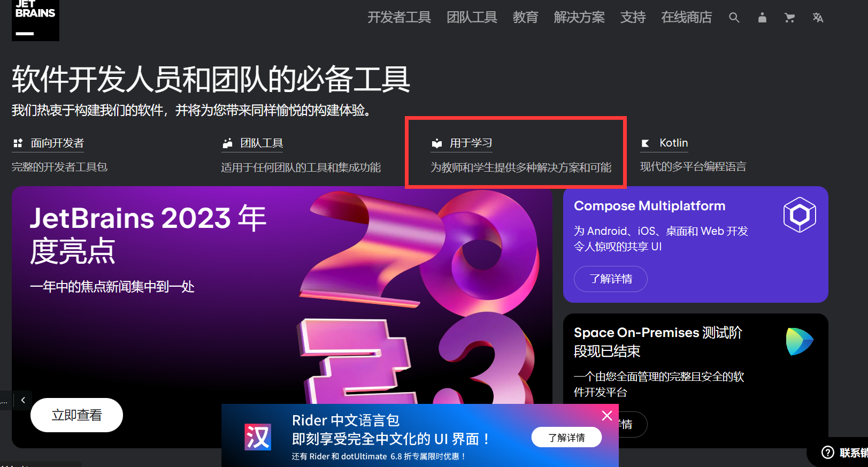The image size is (868, 467).
Task: Click the 团队工具 people icon
Action: click(x=227, y=143)
